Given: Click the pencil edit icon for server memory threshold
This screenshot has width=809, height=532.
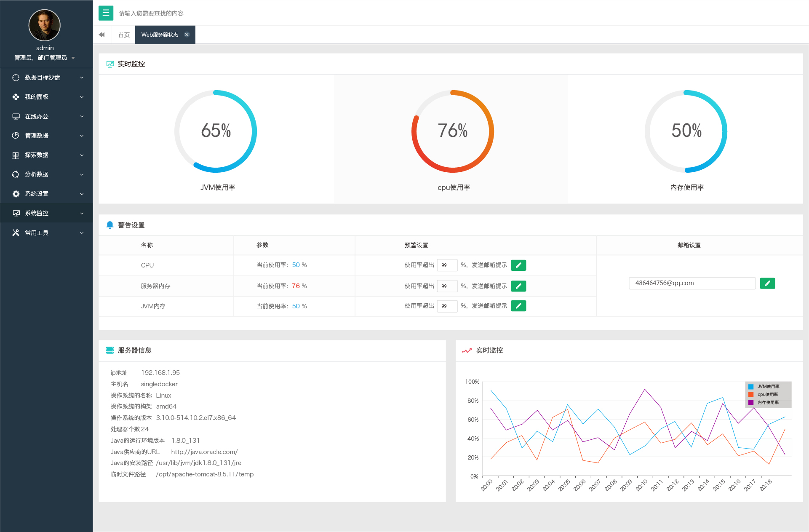Looking at the screenshot, I should (518, 286).
